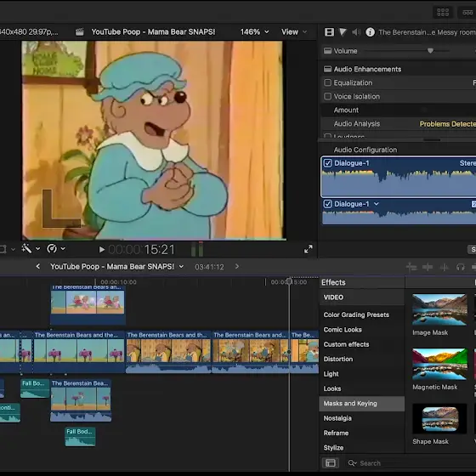Select the Fall Bo... audio clip
Screen dimensions: 476x476
(35, 388)
